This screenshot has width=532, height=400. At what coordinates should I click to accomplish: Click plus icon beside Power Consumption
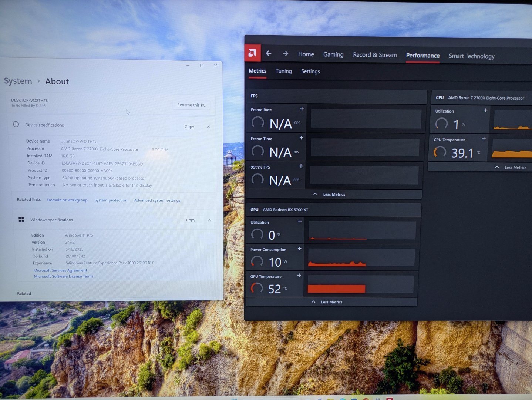pyautogui.click(x=300, y=249)
